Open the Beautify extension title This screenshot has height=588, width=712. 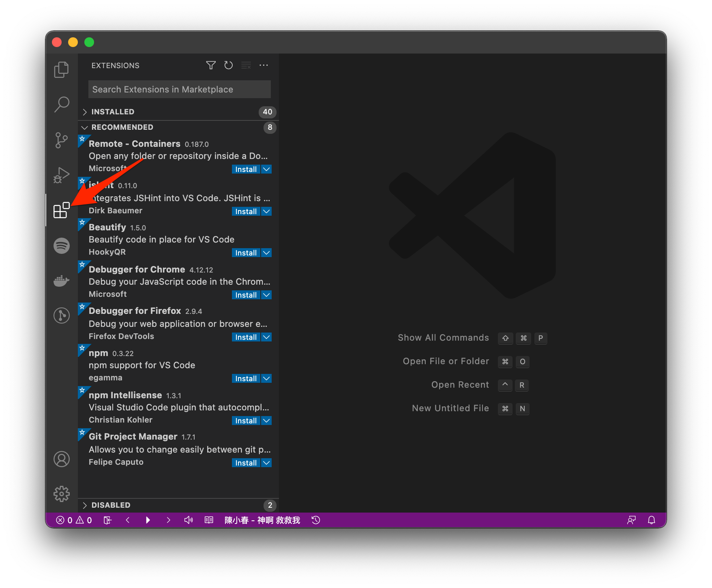click(107, 227)
